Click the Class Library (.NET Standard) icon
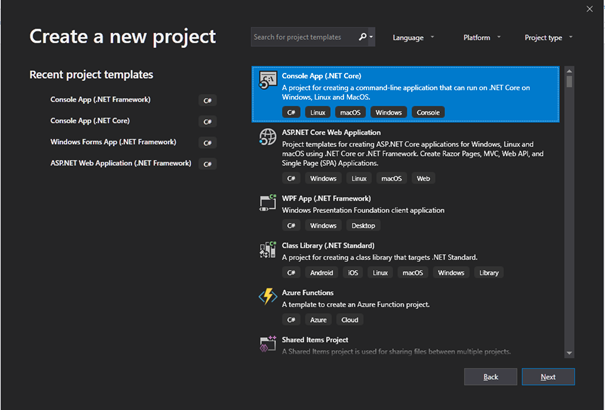 click(267, 250)
